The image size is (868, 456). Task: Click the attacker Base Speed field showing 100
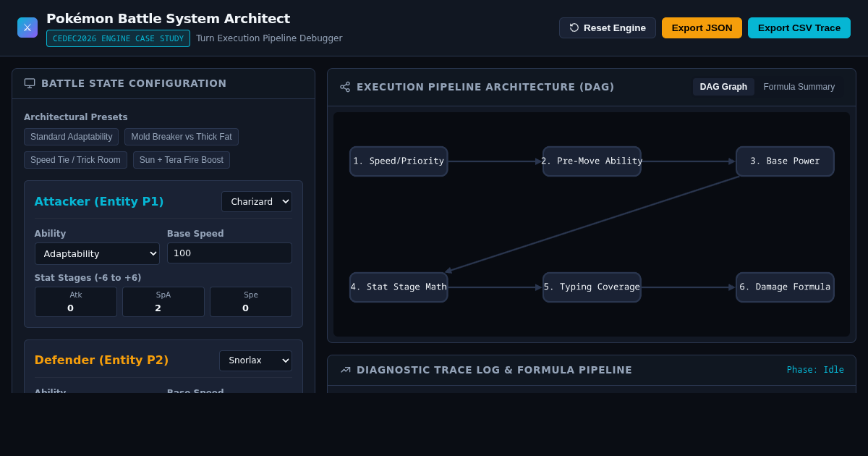229,253
